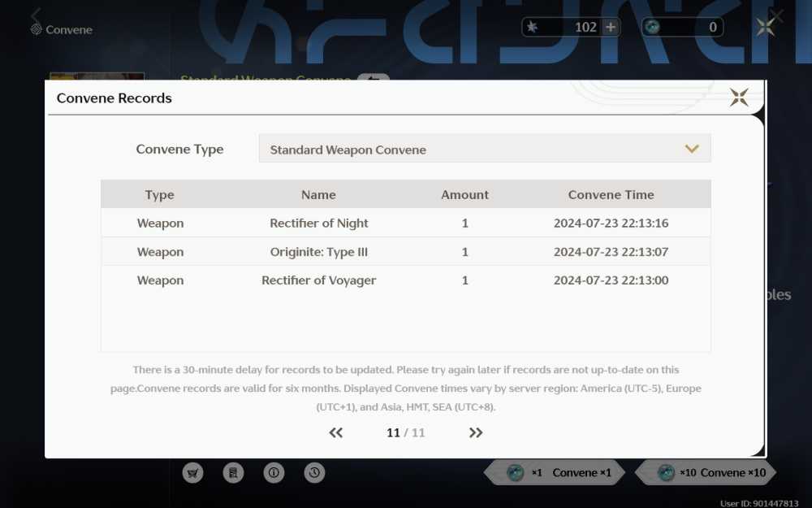Close the Convene Records dialog
812x508 pixels.
pyautogui.click(x=739, y=97)
